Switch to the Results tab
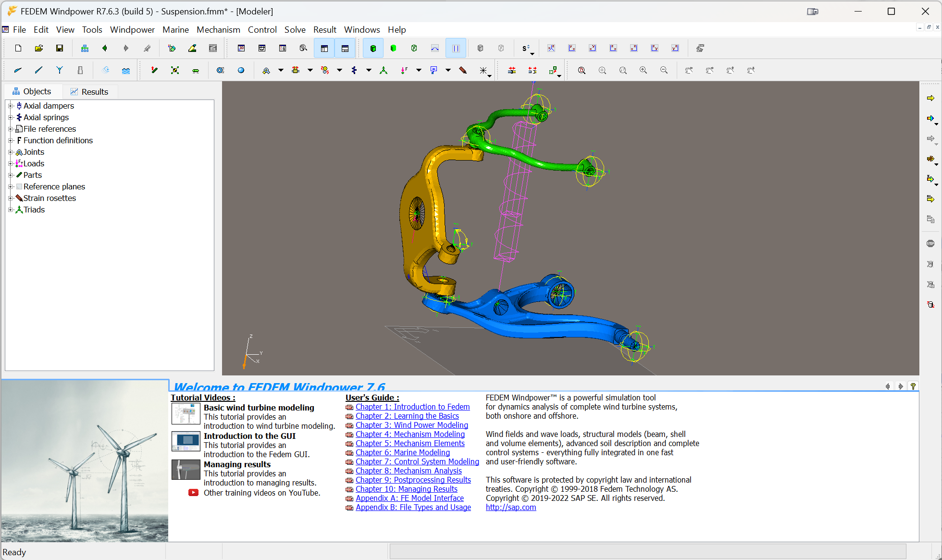 click(x=89, y=91)
